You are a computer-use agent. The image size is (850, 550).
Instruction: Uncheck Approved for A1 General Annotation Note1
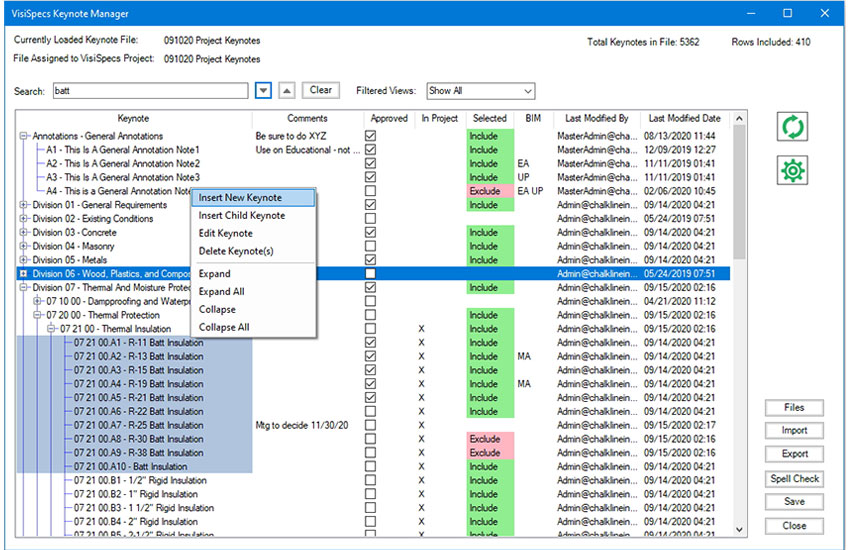point(370,150)
